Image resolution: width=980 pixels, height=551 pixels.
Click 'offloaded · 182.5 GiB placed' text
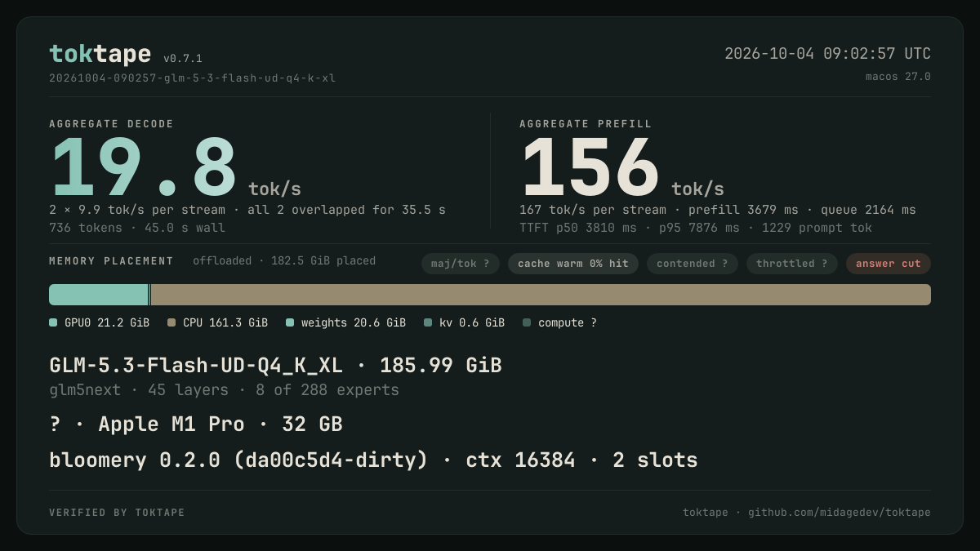284,261
